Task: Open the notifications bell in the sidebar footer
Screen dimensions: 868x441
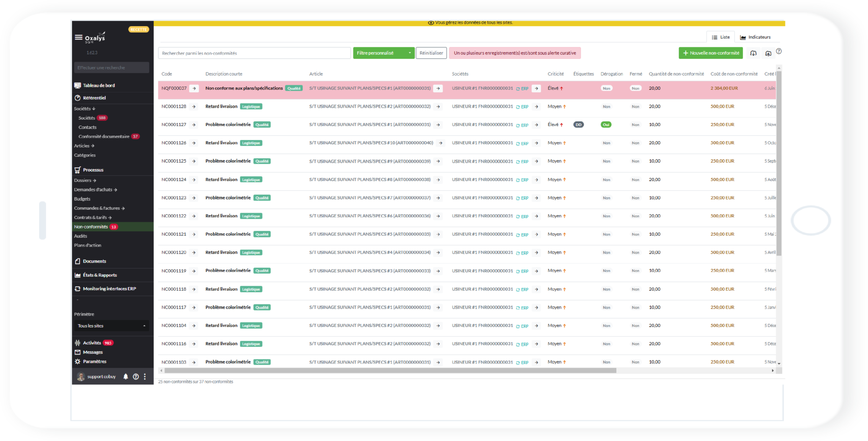Action: coord(125,377)
